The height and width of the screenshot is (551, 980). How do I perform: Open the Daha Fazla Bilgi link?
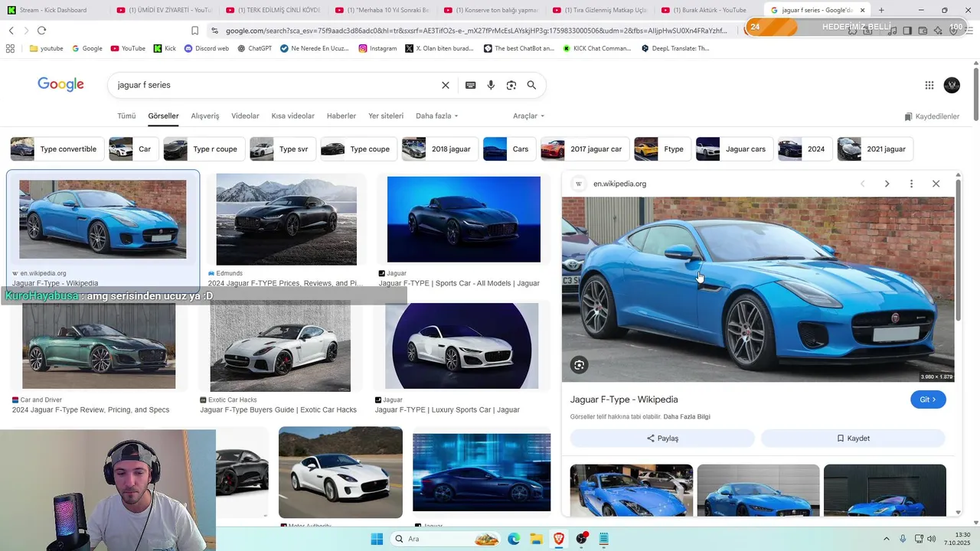pos(687,417)
